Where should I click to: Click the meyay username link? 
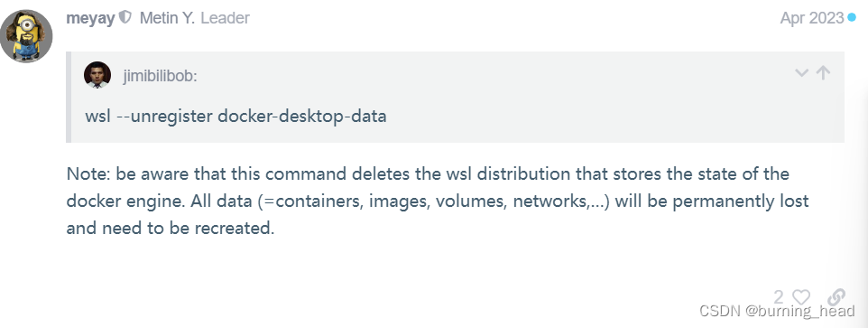click(x=90, y=18)
